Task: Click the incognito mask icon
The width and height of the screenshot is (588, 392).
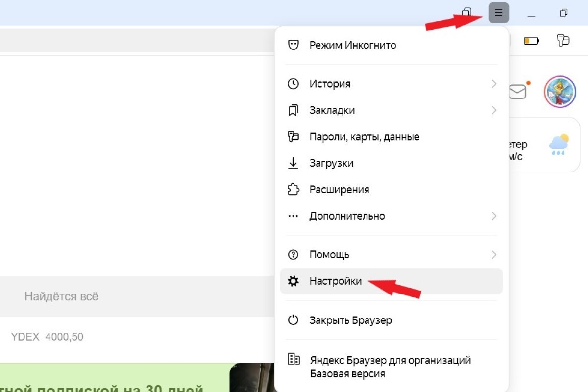Action: [294, 45]
